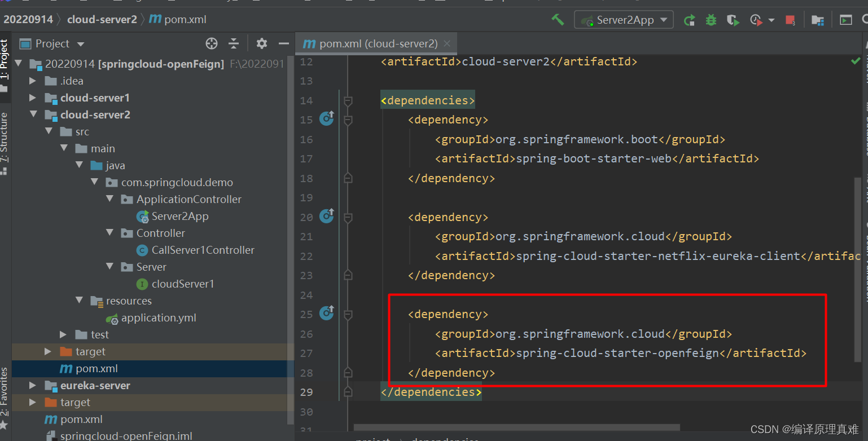The height and width of the screenshot is (441, 868).
Task: Collapse the Controller package
Action: [109, 233]
